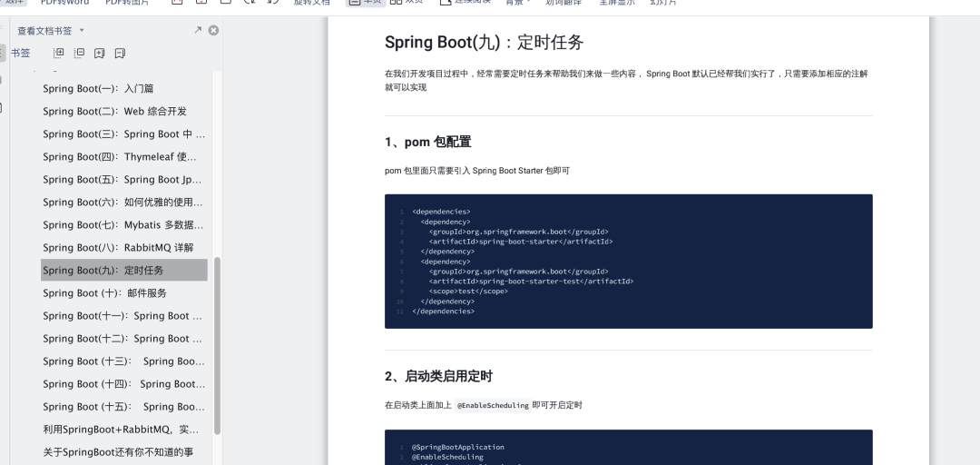The image size is (980, 465).
Task: Click page title Spring Boot(九):定时任务
Action: click(x=484, y=43)
